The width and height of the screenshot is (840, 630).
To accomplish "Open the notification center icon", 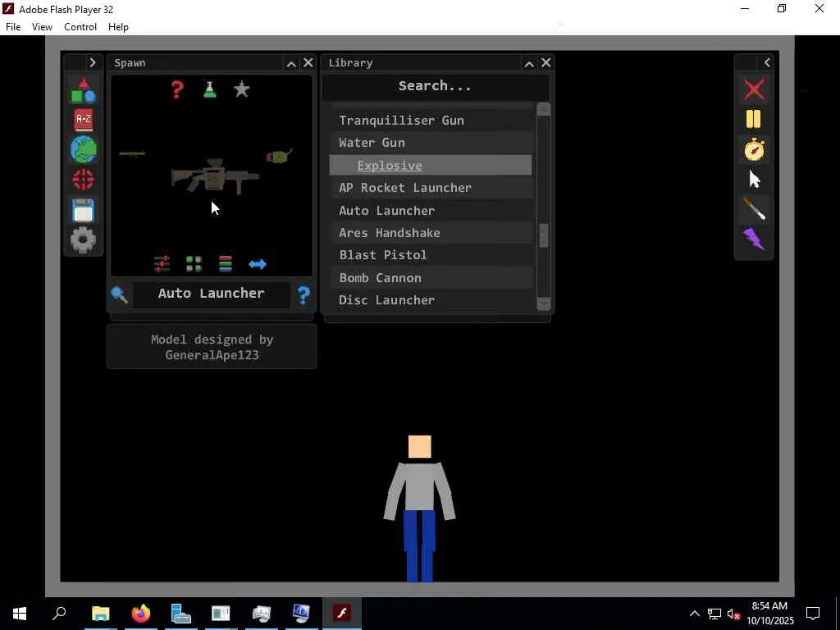I will (813, 614).
